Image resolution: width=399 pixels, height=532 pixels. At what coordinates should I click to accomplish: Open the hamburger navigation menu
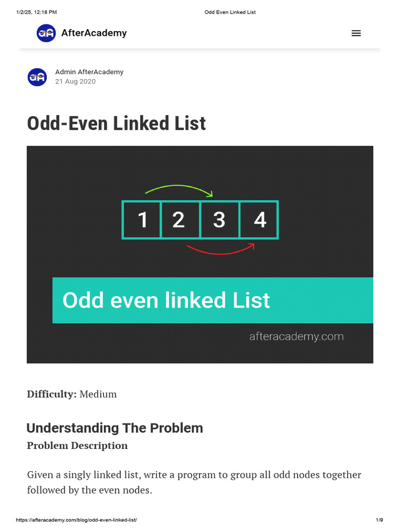(356, 33)
